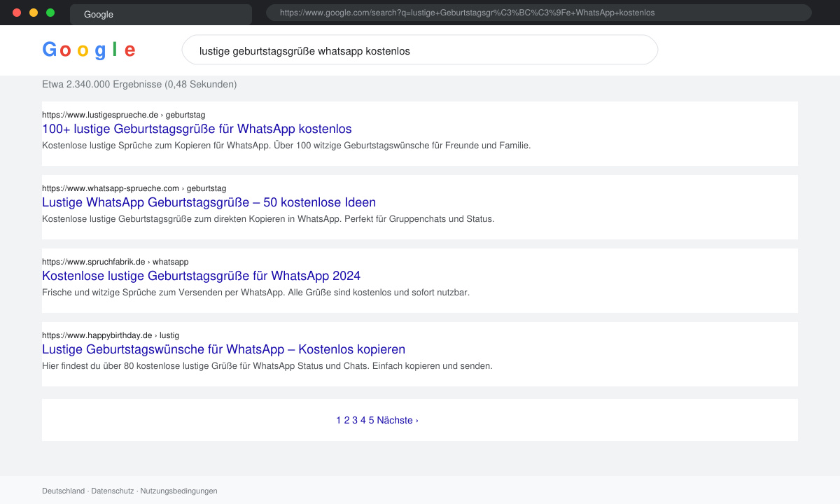Click the happybirthday.de URL breadcrumb
Screen dimensions: 840x504
point(111,335)
